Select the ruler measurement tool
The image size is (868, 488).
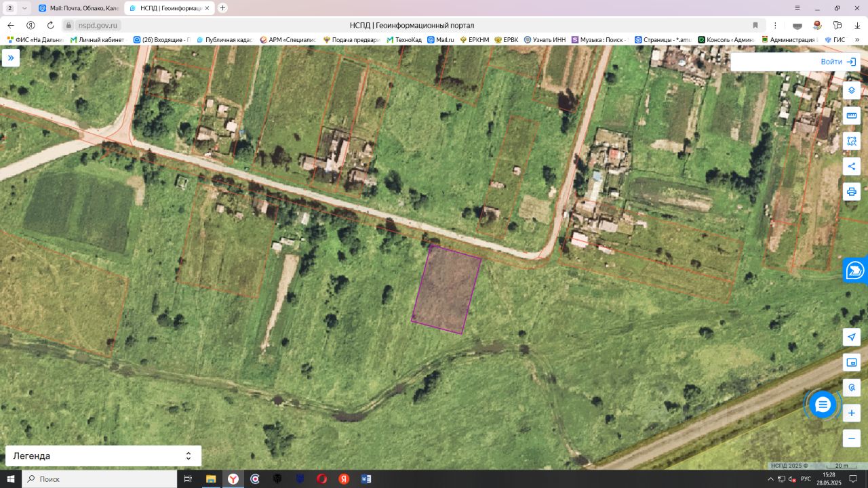click(x=852, y=116)
